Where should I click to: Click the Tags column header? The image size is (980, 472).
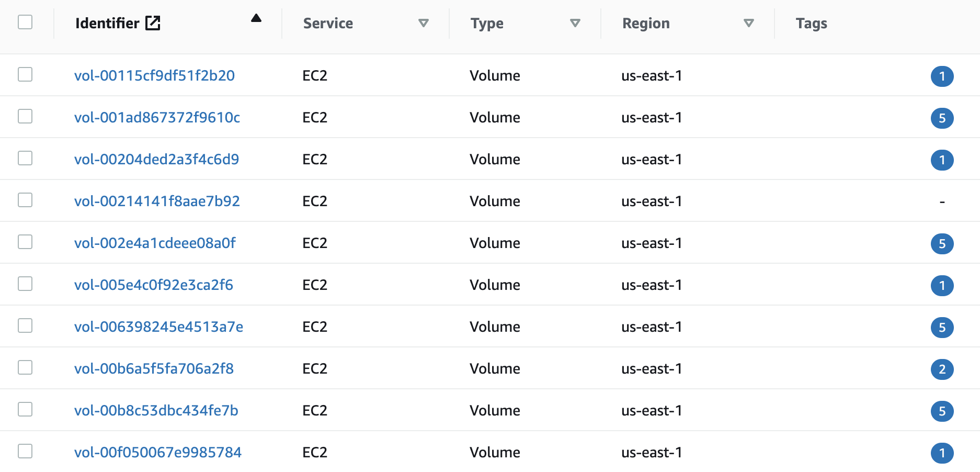coord(811,24)
